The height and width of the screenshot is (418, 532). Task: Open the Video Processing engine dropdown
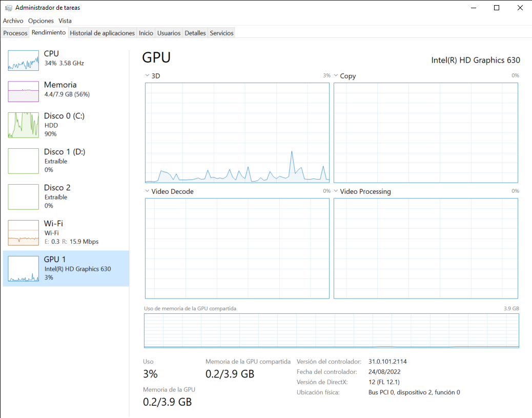(336, 191)
